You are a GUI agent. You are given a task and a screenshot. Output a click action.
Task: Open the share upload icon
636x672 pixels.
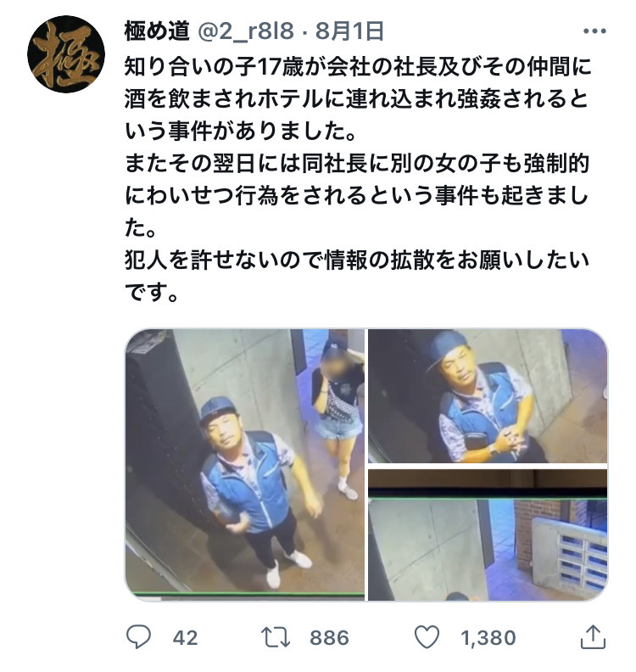click(x=593, y=637)
